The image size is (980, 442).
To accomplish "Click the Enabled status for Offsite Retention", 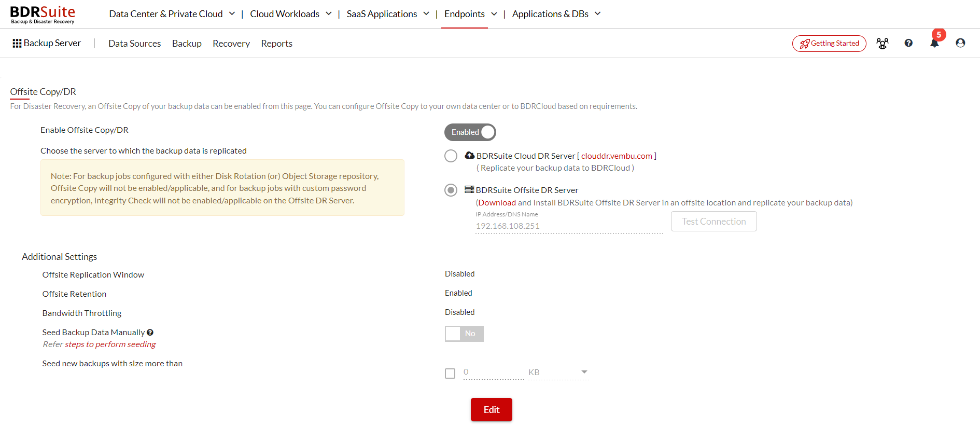I will (458, 293).
